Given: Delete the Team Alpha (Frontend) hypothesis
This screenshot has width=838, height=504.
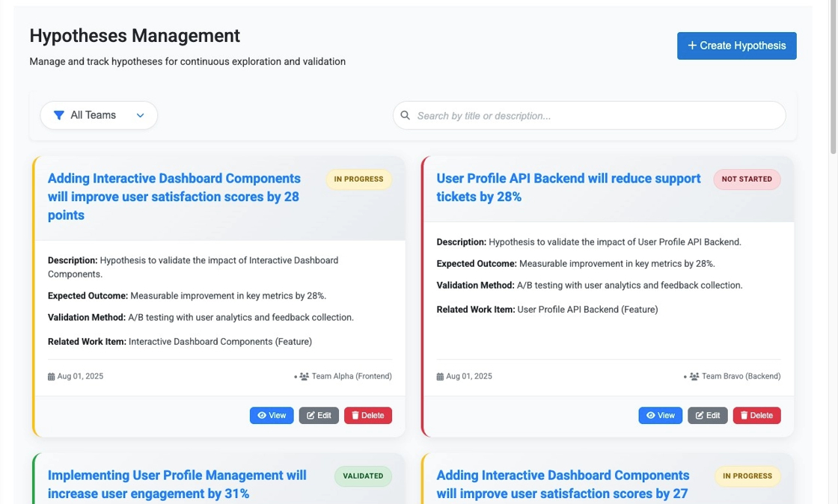Looking at the screenshot, I should click(367, 415).
